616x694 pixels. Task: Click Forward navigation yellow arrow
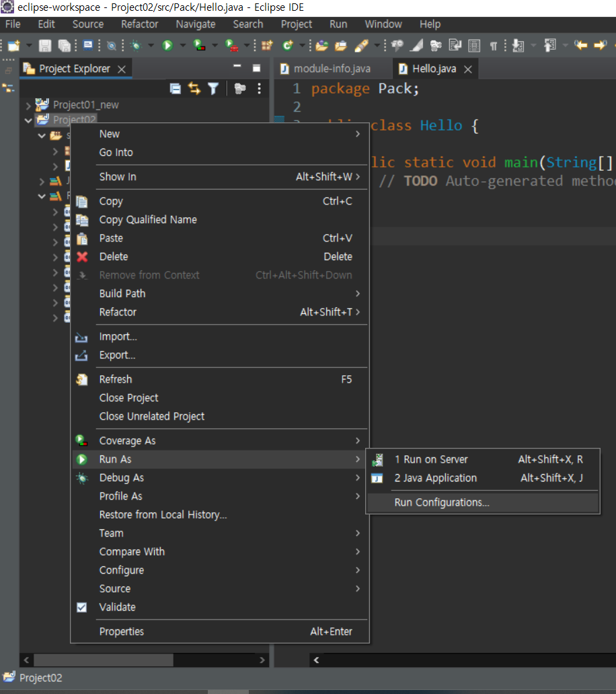tap(601, 45)
